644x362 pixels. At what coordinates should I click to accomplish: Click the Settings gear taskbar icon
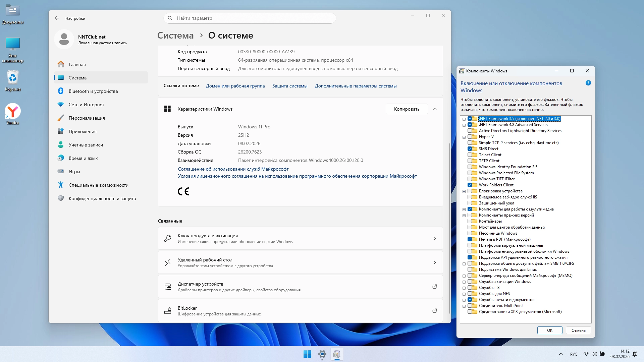(322, 354)
